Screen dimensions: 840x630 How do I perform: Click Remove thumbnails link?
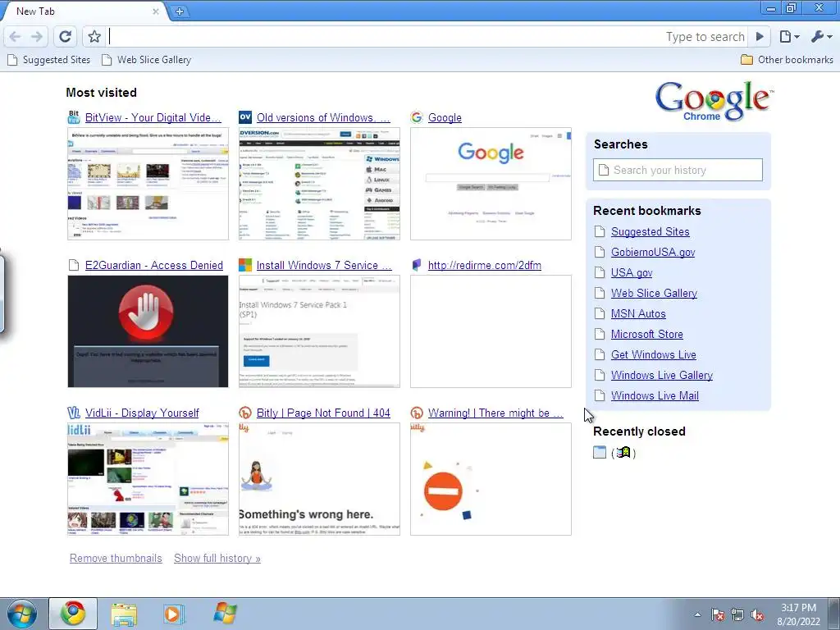tap(116, 558)
